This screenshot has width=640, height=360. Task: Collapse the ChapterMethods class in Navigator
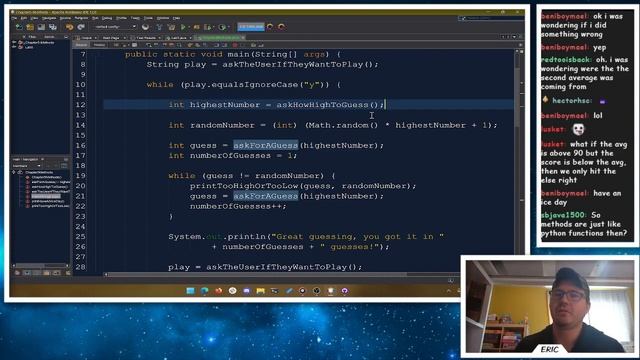coord(14,172)
